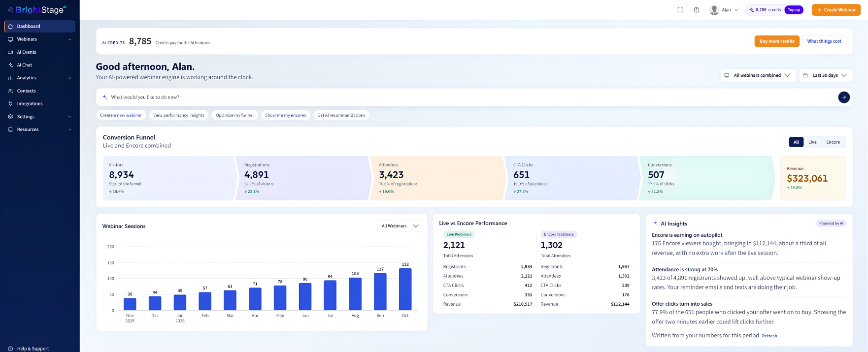The image size is (868, 352).
Task: Click the Dashboard home icon
Action: click(x=10, y=27)
